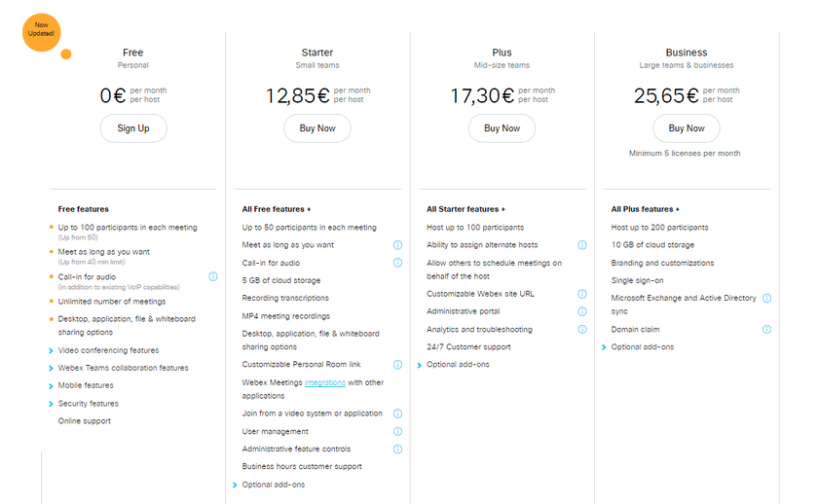
Task: Click info icon beside Call-in for audio in Free plan
Action: point(213,276)
